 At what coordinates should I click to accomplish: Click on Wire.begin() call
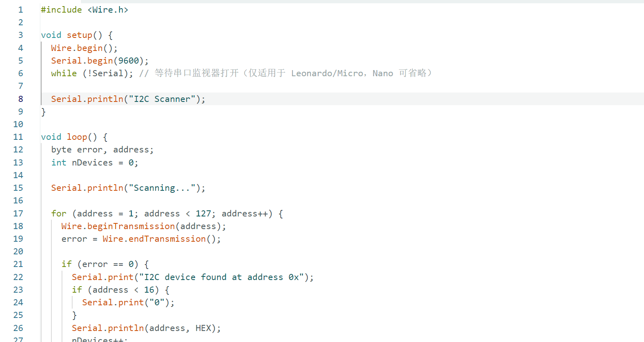pyautogui.click(x=84, y=48)
